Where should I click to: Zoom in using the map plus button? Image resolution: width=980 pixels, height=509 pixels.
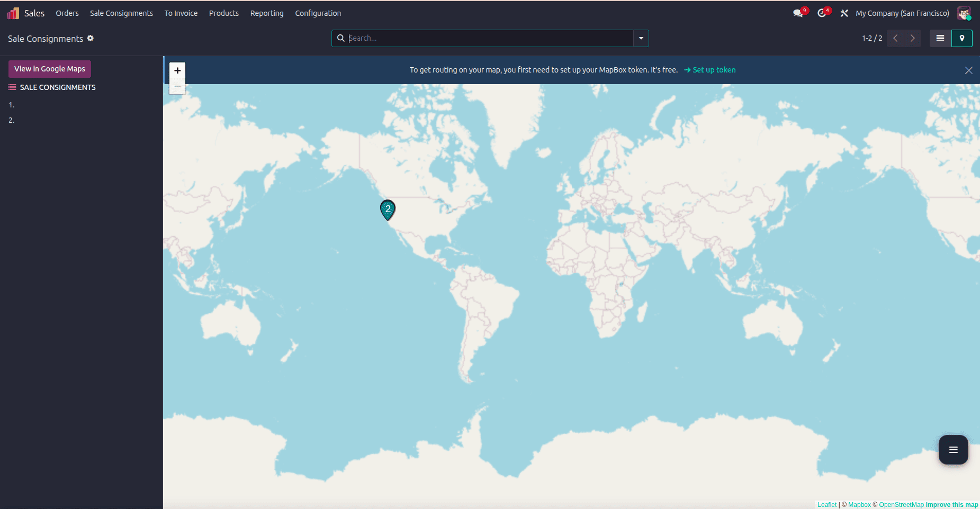(177, 70)
